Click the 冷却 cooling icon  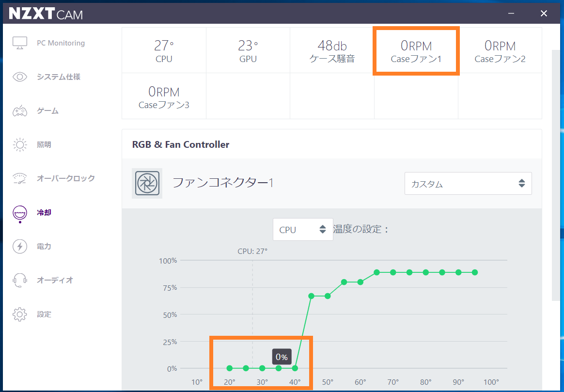pyautogui.click(x=20, y=214)
